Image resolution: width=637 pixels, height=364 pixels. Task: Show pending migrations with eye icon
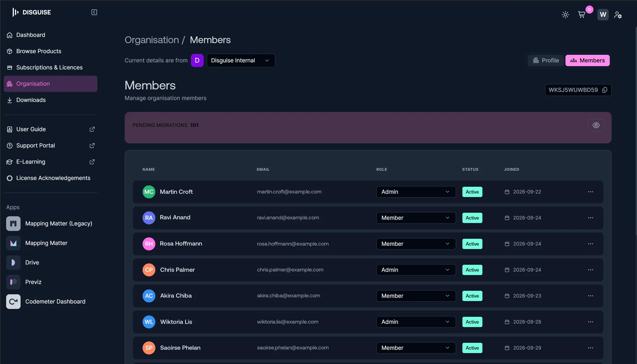(x=596, y=125)
